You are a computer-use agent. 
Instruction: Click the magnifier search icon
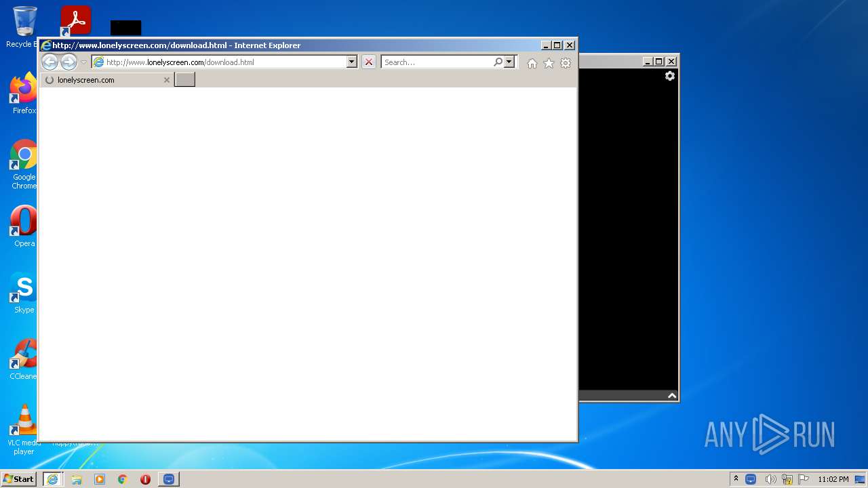(498, 62)
